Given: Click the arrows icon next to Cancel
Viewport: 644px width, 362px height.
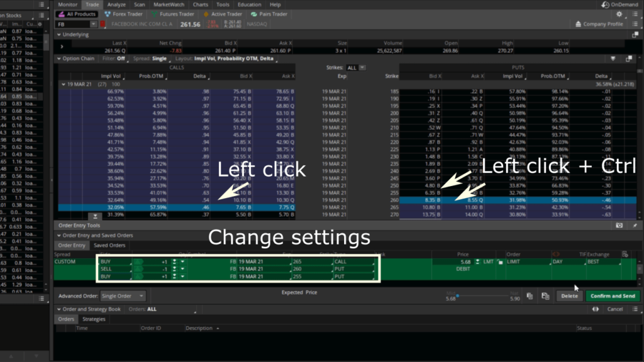Looking at the screenshot, I should coord(595,309).
